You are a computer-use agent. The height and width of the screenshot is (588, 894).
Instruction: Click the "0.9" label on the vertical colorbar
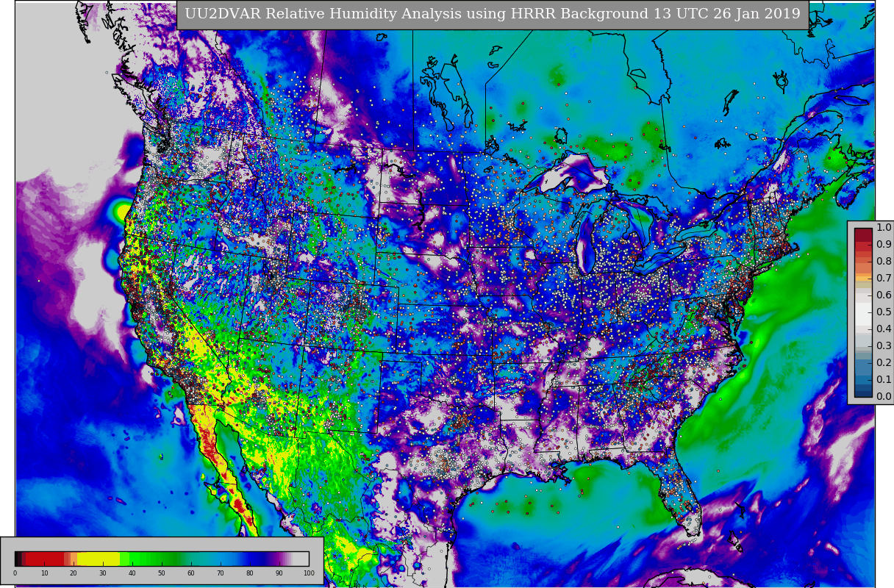(x=884, y=244)
